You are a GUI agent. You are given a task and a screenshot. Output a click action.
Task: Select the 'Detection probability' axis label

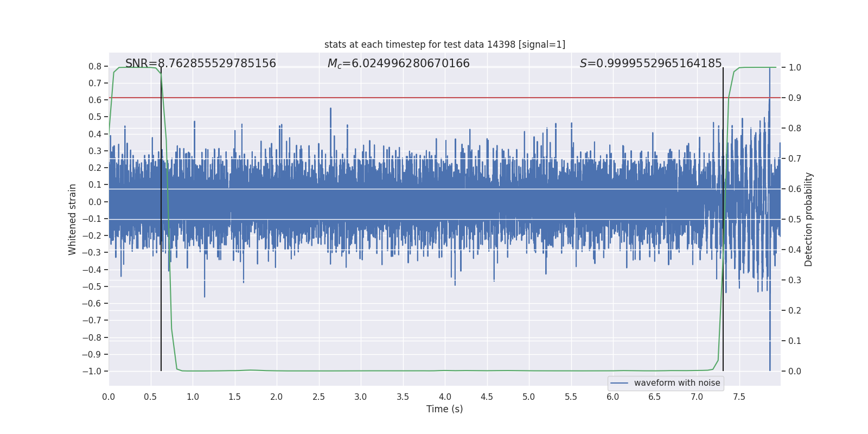809,219
